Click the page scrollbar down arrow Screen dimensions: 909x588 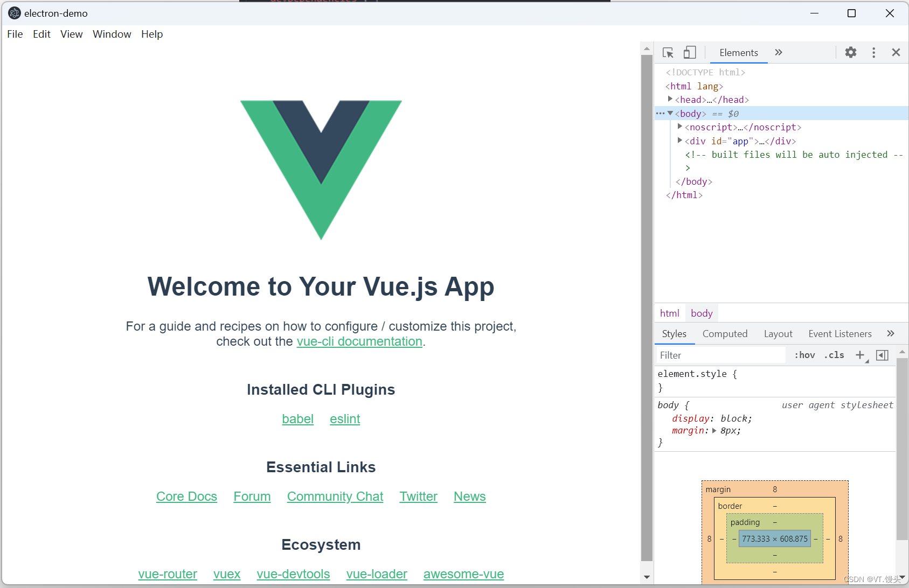click(x=647, y=577)
